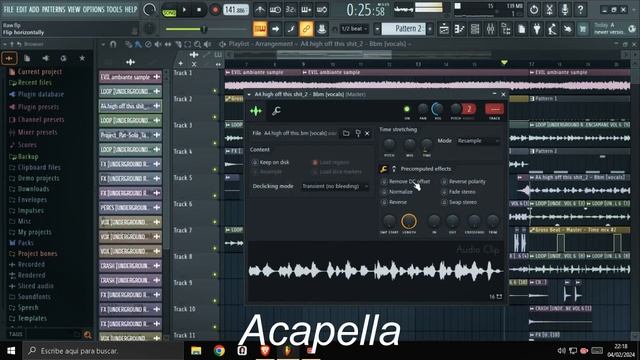The width and height of the screenshot is (640, 360).
Task: Stop playback with the stop button
Action: (199, 10)
